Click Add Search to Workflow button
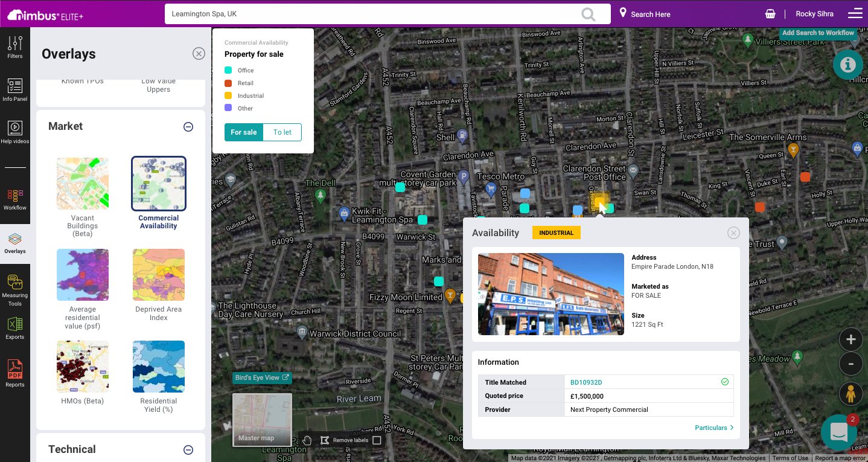Screen dimensions: 868x462 (x=818, y=33)
